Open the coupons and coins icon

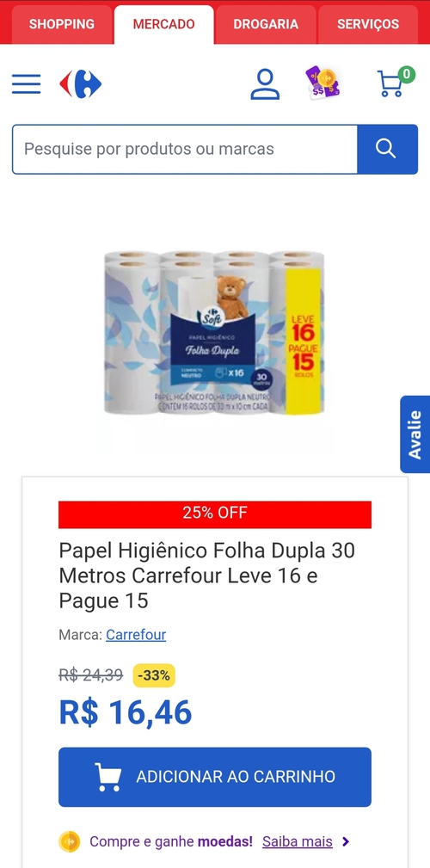click(x=322, y=83)
